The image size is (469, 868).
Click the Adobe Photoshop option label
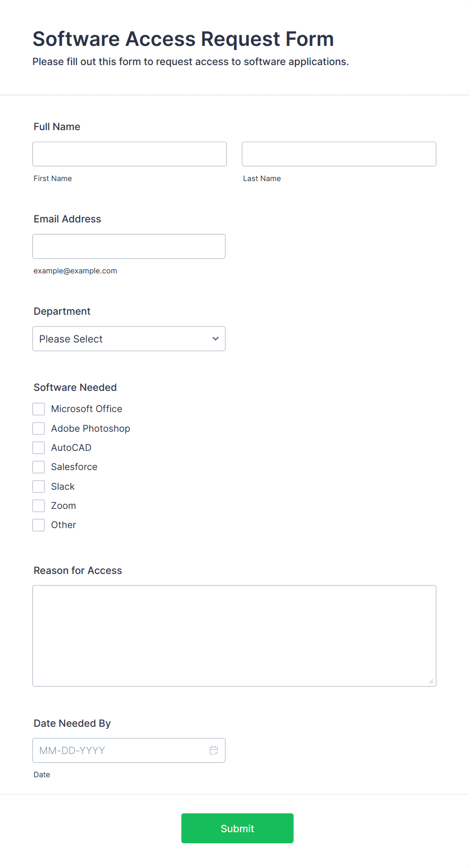tap(91, 429)
